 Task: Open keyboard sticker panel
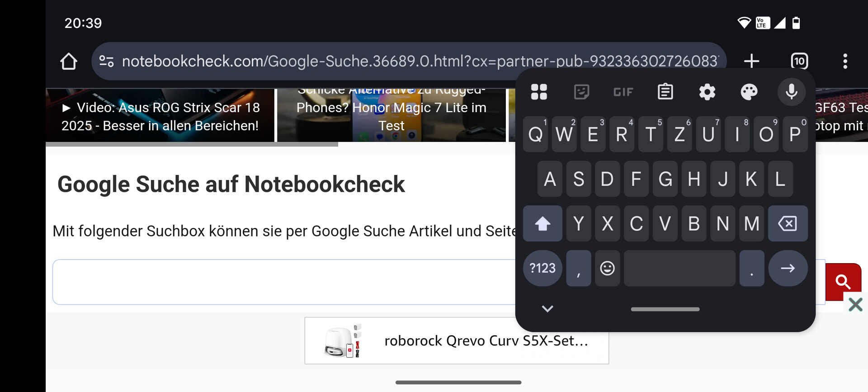coord(581,92)
